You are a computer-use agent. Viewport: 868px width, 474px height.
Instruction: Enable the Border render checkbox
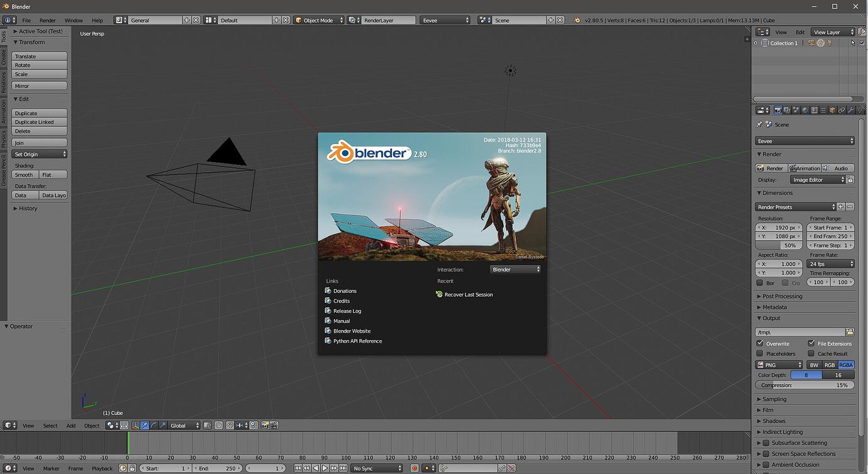pos(760,283)
